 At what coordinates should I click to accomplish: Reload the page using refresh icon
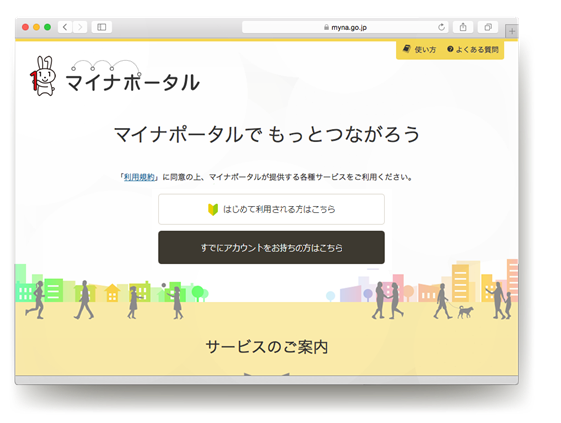tap(442, 27)
